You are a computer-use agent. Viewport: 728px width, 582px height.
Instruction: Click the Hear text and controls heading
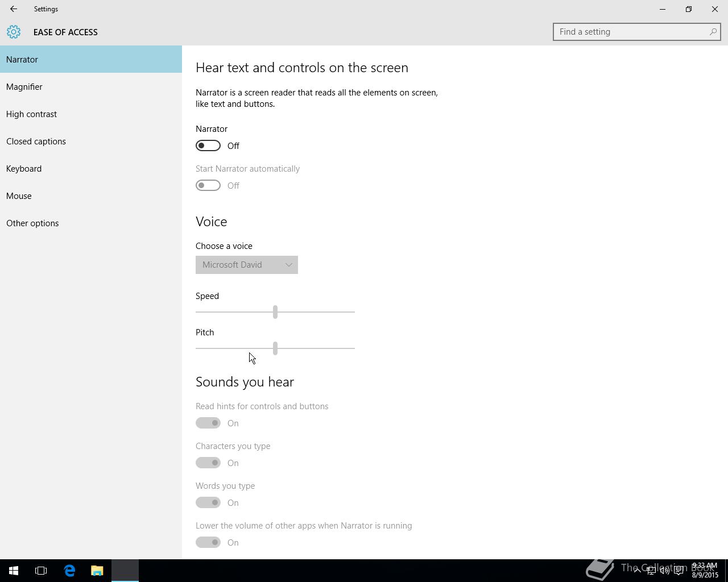(302, 68)
